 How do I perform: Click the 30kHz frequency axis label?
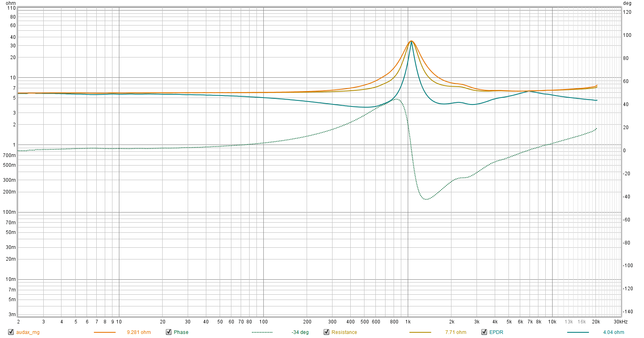pyautogui.click(x=621, y=322)
